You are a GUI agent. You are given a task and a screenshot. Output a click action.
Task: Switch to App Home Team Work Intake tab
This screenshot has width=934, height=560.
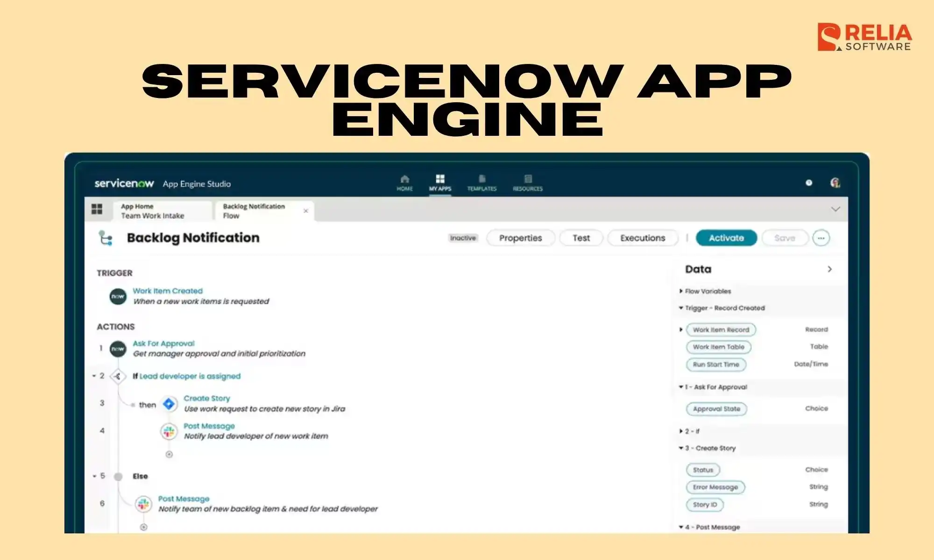tap(162, 211)
